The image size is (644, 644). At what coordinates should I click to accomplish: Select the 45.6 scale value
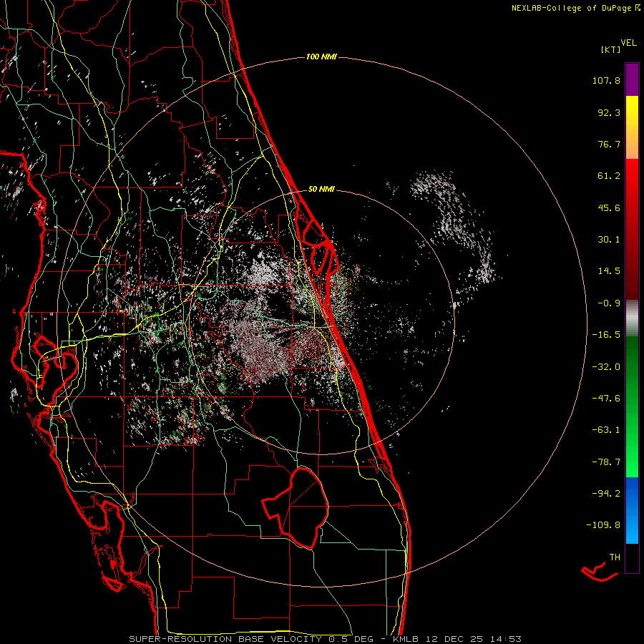click(x=609, y=208)
